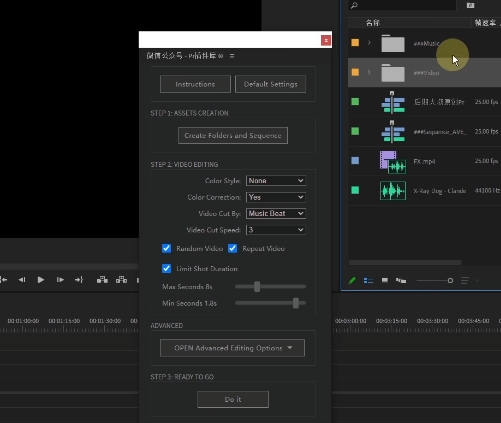Open the Video Cut By dropdown

[x=276, y=213]
